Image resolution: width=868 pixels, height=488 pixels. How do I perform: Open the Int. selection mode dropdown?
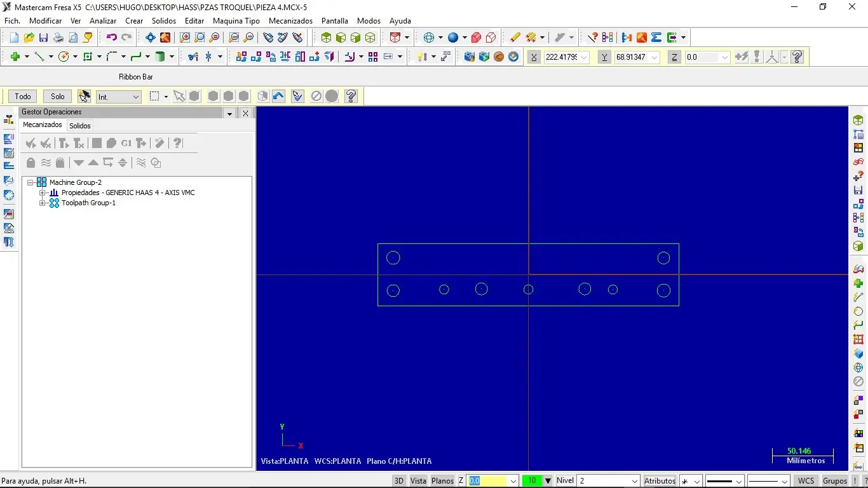click(136, 97)
